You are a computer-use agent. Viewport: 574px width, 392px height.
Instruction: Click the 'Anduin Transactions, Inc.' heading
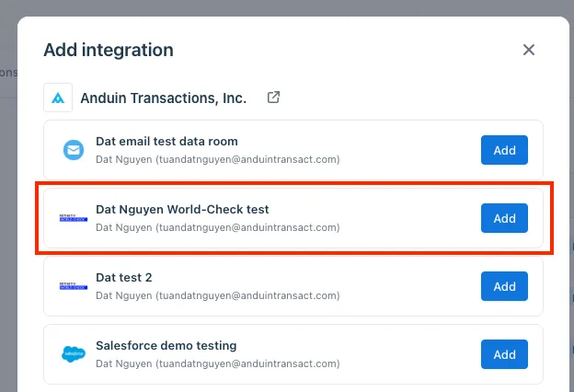point(163,98)
